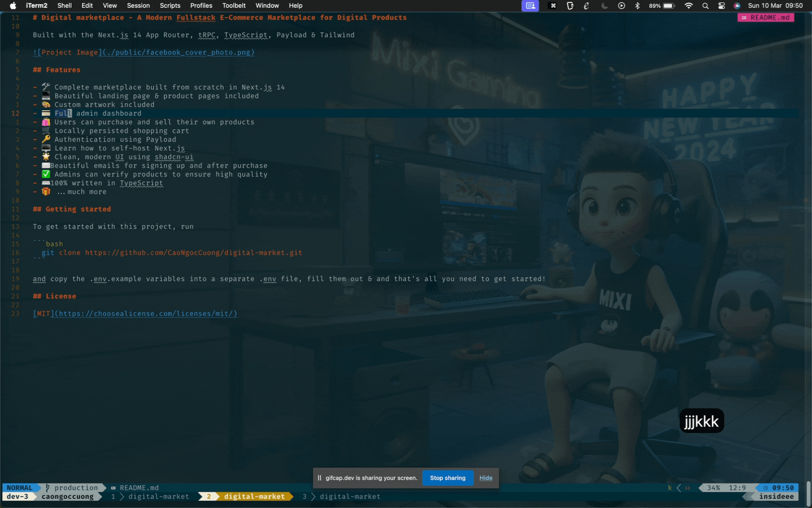The image size is (812, 508).
Task: Open the Bluetooth menu bar icon
Action: [x=638, y=6]
